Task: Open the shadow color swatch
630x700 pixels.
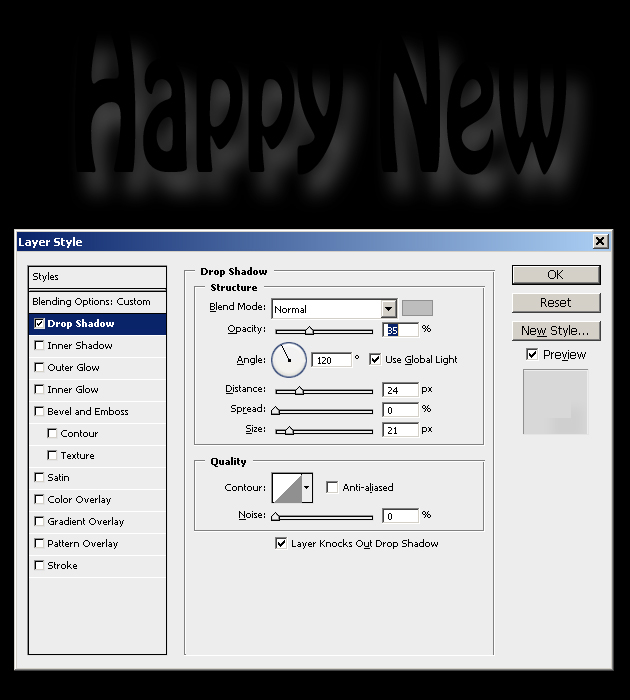Action: pyautogui.click(x=417, y=308)
